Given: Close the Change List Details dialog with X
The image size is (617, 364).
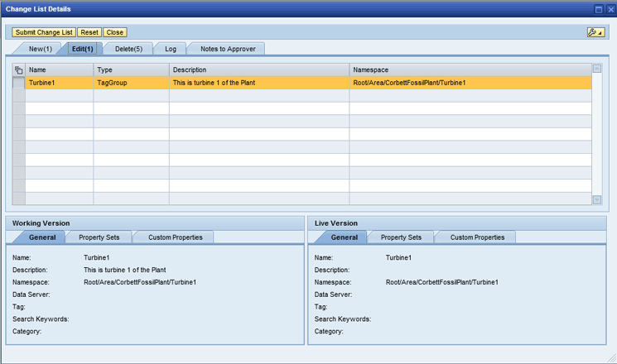Looking at the screenshot, I should coord(610,8).
